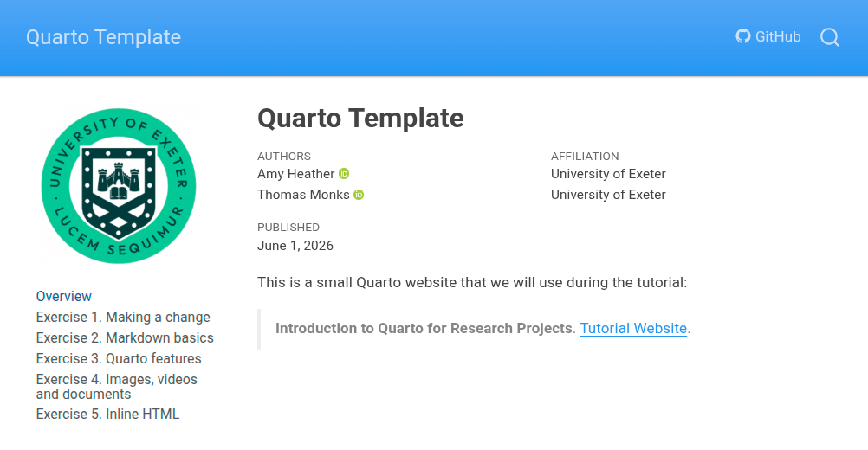Image resolution: width=868 pixels, height=450 pixels.
Task: Click author name Thomas Monks
Action: [303, 195]
